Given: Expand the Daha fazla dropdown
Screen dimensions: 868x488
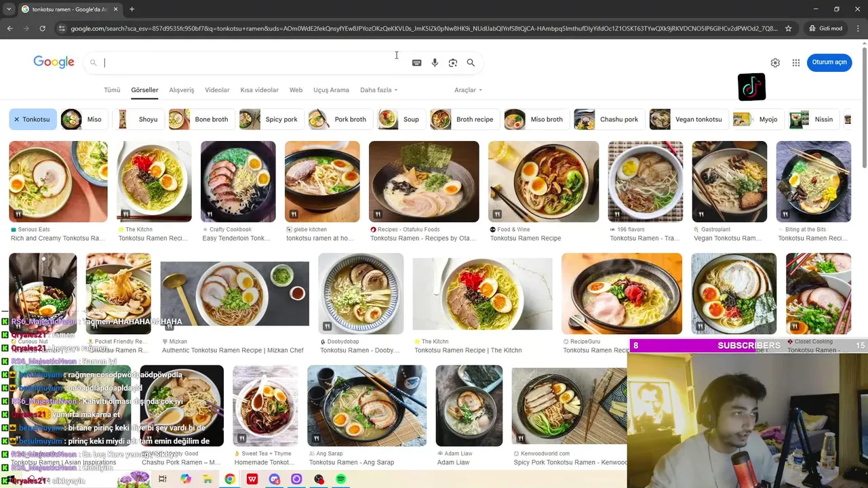Looking at the screenshot, I should [378, 90].
